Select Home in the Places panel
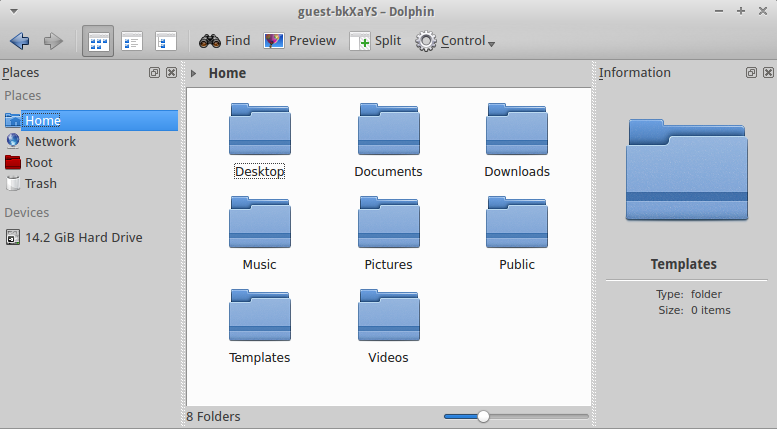The image size is (777, 429). pos(91,120)
